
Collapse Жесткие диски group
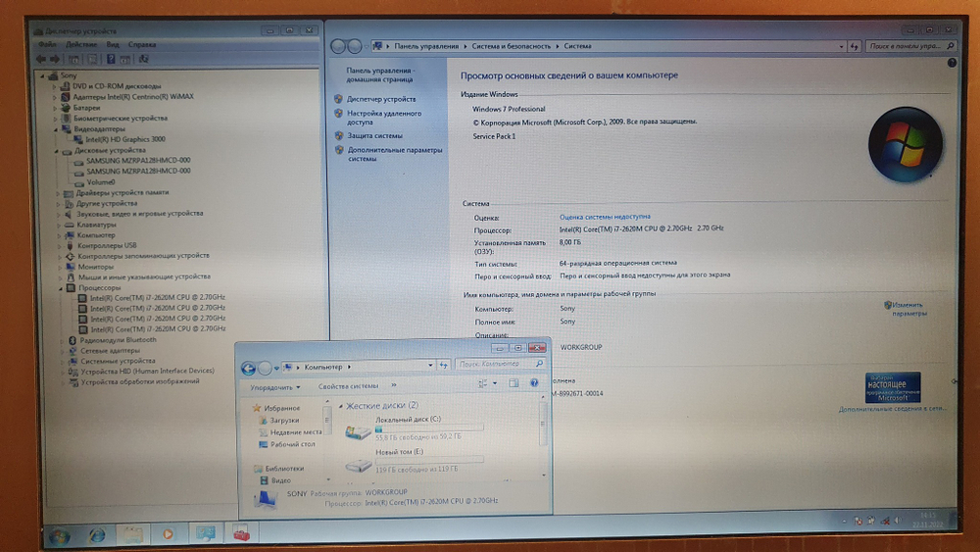tap(341, 406)
